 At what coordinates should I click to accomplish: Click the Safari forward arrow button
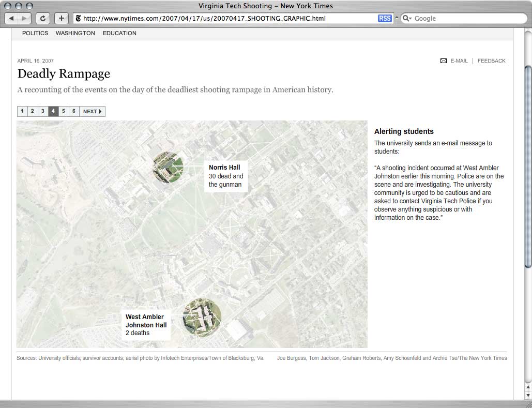24,18
